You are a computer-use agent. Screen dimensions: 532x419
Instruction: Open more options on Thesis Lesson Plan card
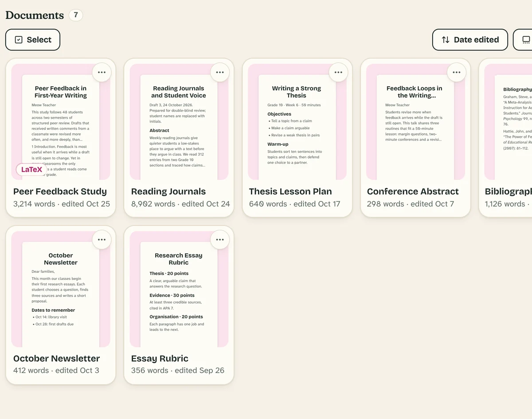338,72
